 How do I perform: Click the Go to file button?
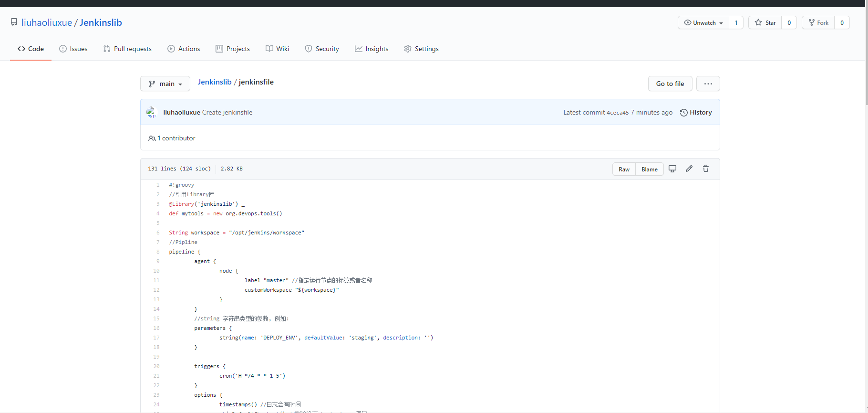pyautogui.click(x=670, y=84)
